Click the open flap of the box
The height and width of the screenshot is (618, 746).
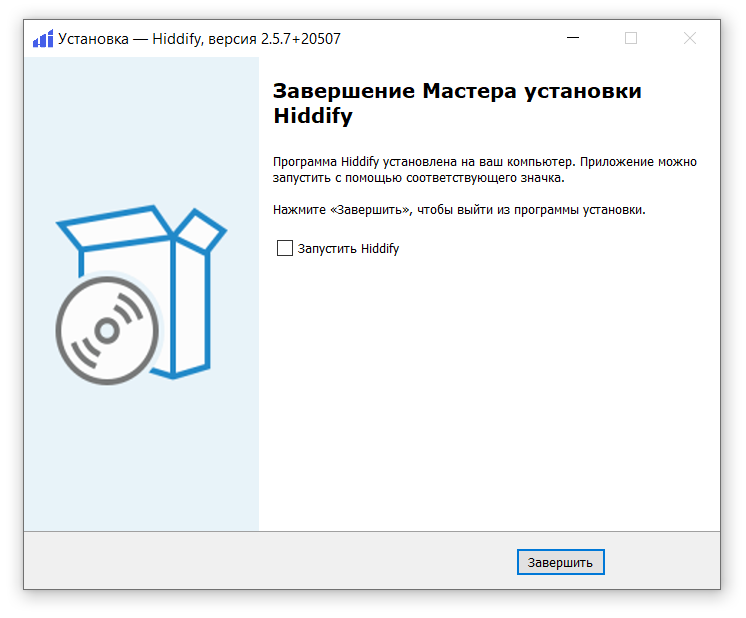(205, 230)
